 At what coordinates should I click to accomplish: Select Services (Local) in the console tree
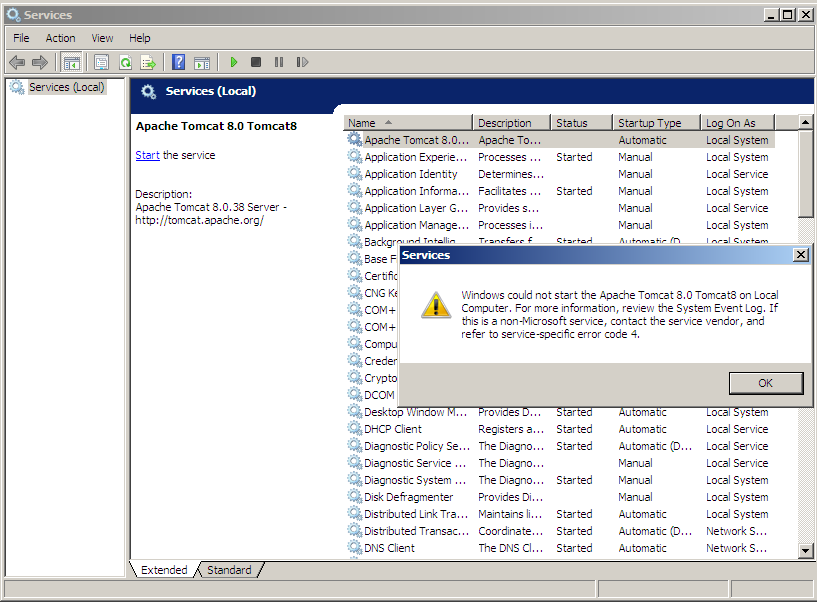pos(67,87)
